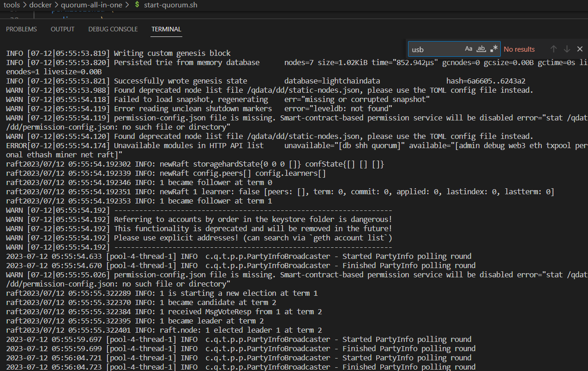The image size is (588, 371).
Task: Jump to the previous search match
Action: 553,49
